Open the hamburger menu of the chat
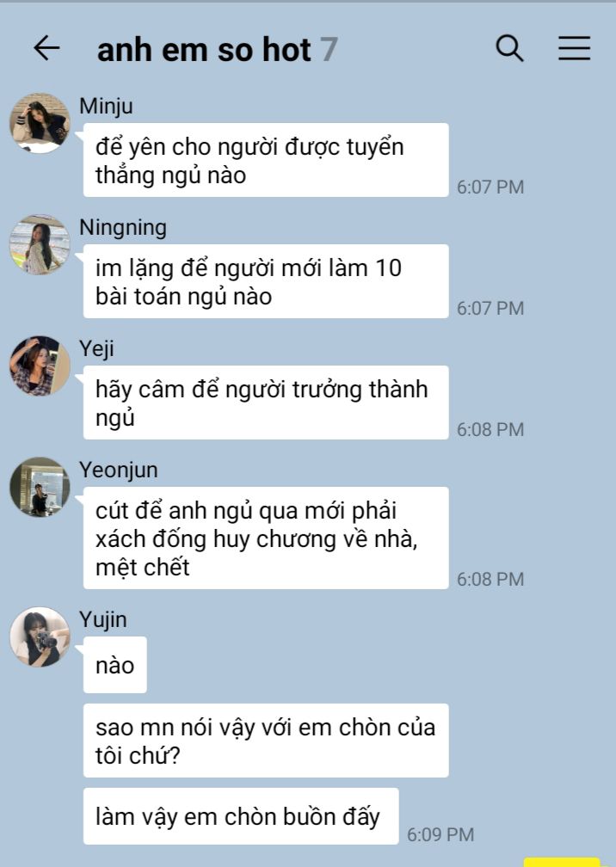This screenshot has height=867, width=616. (574, 48)
